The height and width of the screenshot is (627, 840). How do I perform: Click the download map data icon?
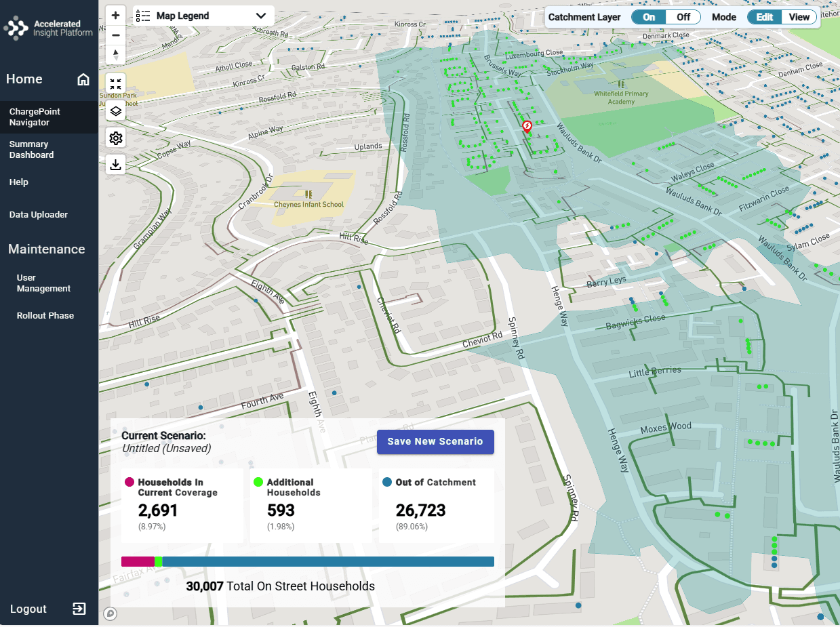(116, 165)
